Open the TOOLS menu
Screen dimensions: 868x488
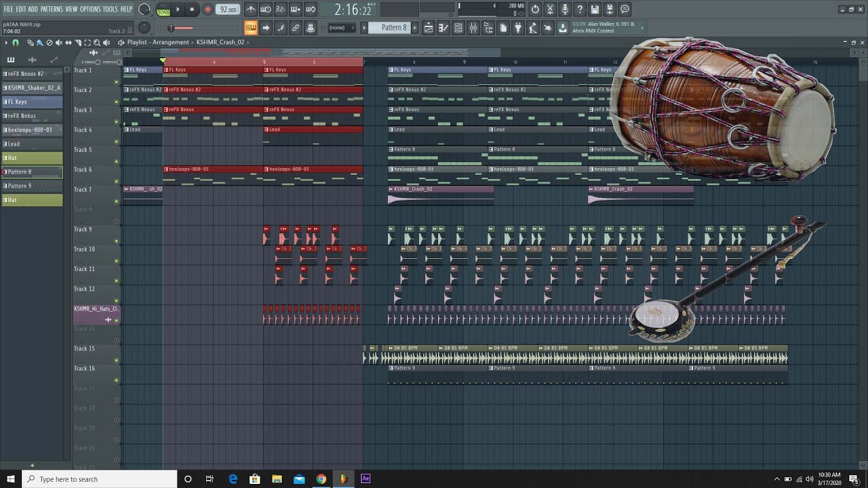110,9
